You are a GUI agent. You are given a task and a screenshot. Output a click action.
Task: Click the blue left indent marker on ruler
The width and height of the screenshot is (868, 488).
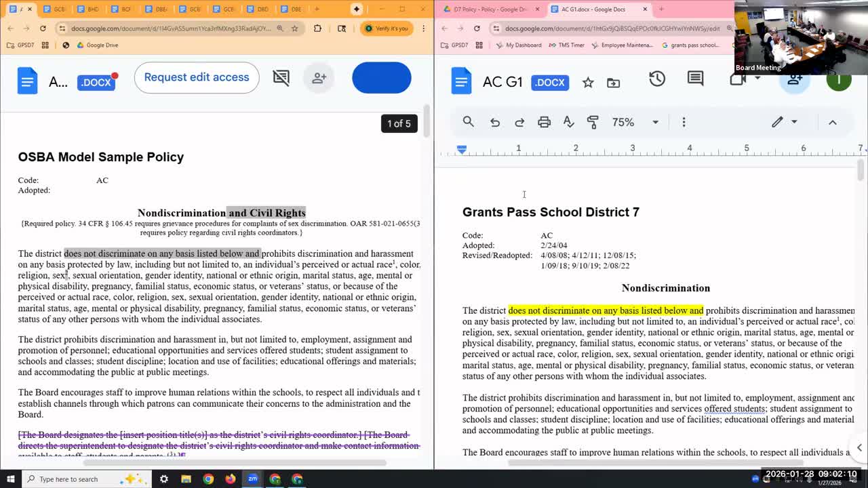click(x=462, y=149)
